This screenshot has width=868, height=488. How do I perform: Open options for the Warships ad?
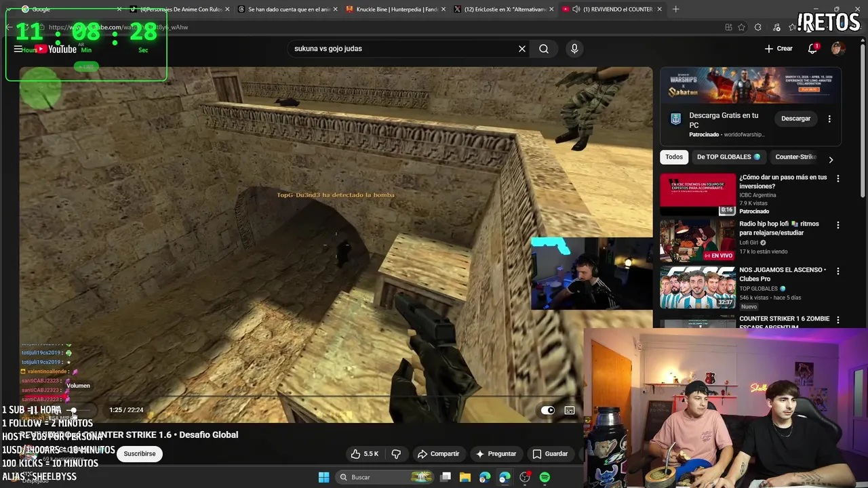point(829,119)
